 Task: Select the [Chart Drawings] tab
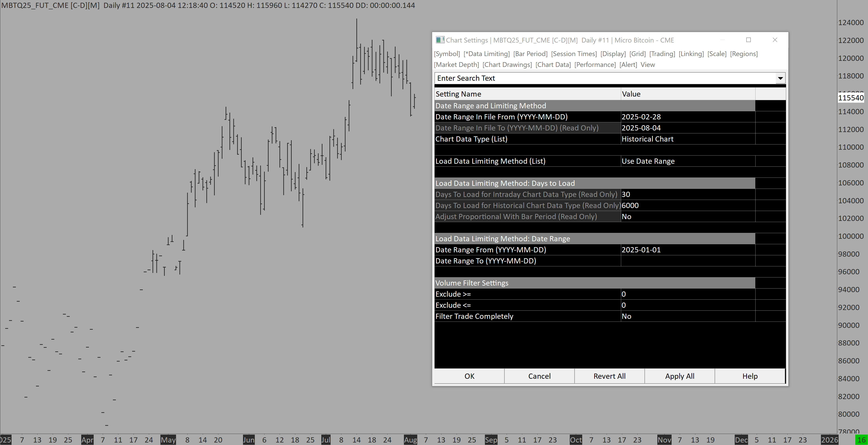(507, 65)
